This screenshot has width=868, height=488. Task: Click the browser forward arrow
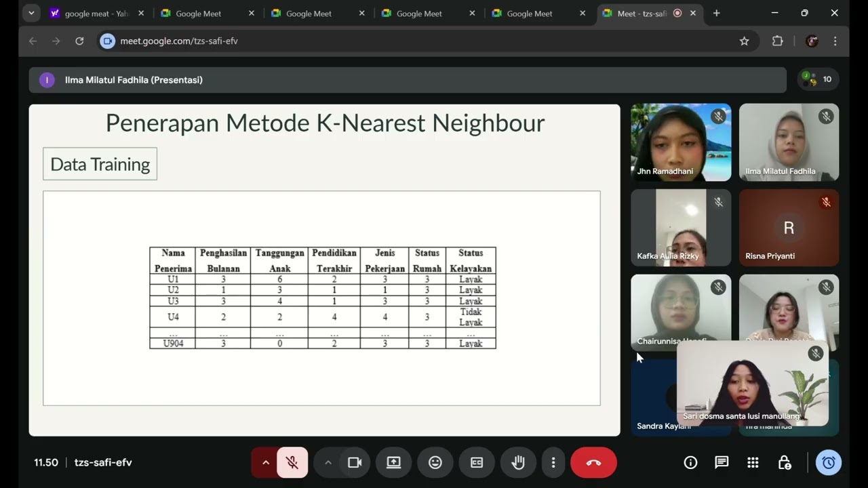coord(56,41)
